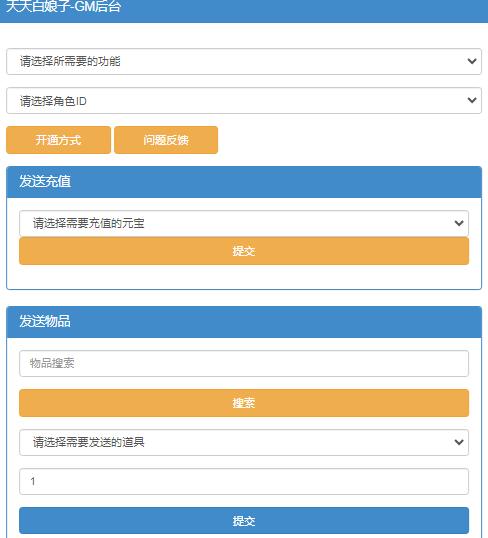This screenshot has width=488, height=538.
Task: Select the 发送物品 panel header
Action: pos(244,322)
